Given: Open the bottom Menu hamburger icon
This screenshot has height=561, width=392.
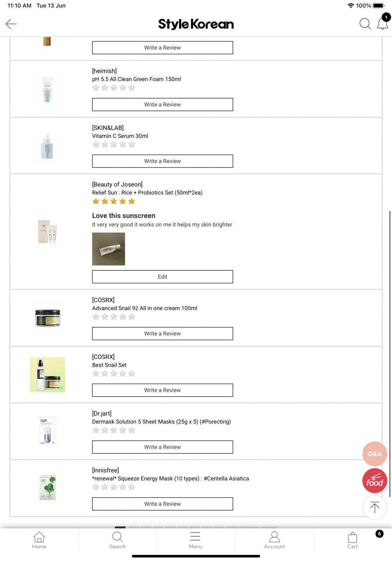Looking at the screenshot, I should [x=195, y=540].
